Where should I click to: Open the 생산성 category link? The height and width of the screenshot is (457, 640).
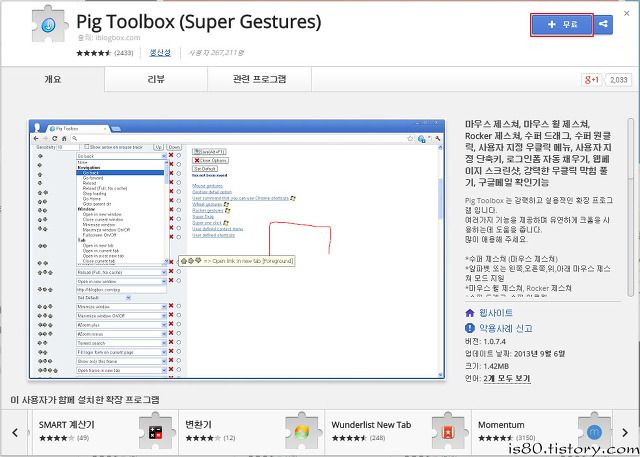point(160,53)
